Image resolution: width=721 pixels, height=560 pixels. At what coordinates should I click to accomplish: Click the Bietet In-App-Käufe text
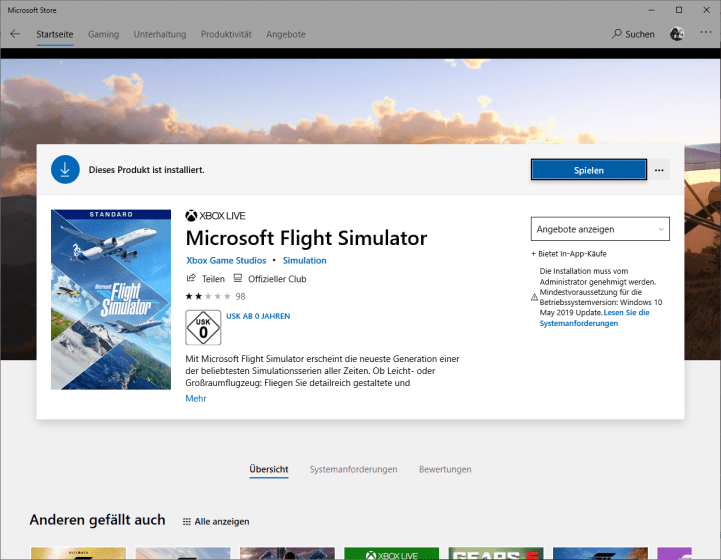pos(569,254)
